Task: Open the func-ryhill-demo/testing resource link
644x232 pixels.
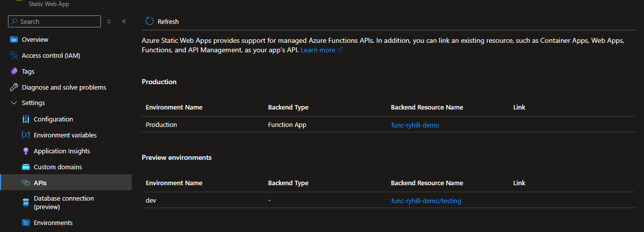Action: coord(426,201)
